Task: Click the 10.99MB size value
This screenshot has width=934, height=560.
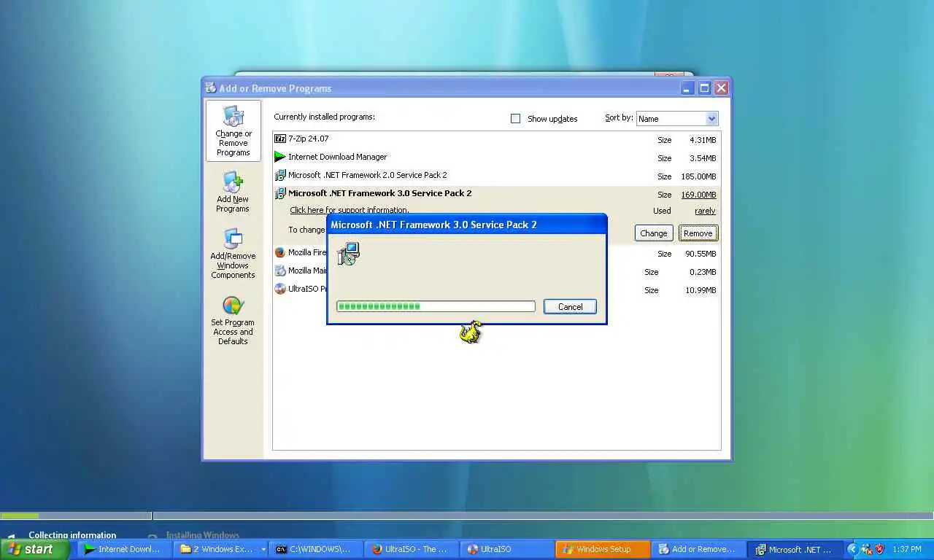Action: pos(700,290)
